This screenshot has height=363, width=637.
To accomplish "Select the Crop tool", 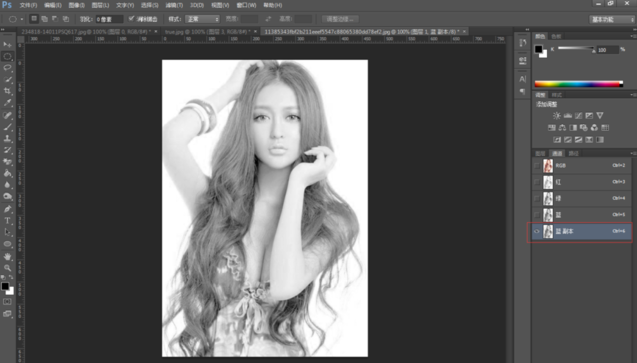I will (7, 91).
